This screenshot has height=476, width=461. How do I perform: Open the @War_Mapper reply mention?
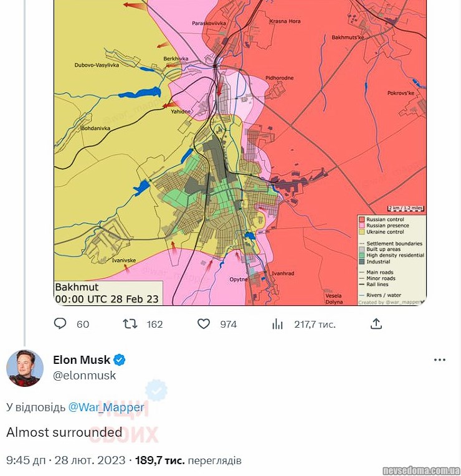(x=106, y=407)
